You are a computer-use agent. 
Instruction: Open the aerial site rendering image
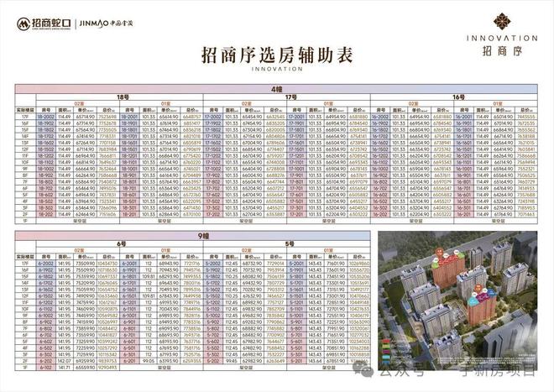(457, 301)
